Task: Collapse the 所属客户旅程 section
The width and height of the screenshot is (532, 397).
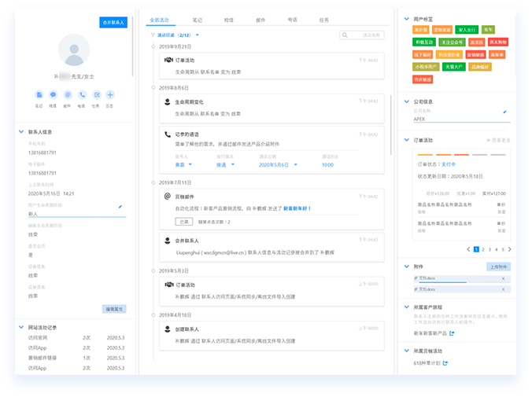Action: pos(406,307)
